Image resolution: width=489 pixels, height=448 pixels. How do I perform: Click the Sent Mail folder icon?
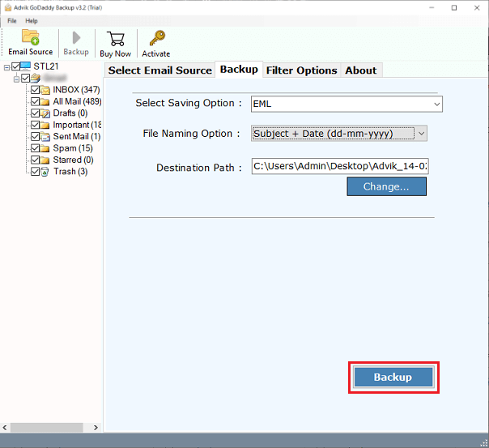pos(45,137)
